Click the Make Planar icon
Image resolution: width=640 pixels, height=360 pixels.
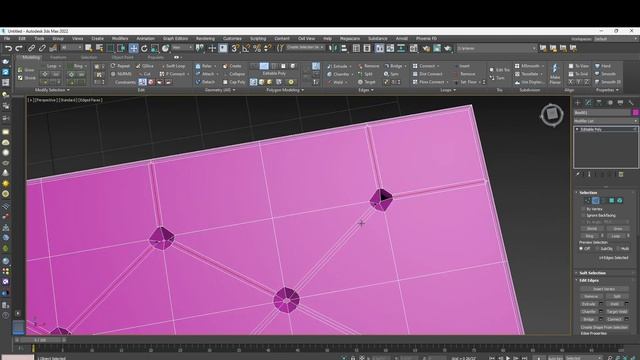click(x=555, y=73)
